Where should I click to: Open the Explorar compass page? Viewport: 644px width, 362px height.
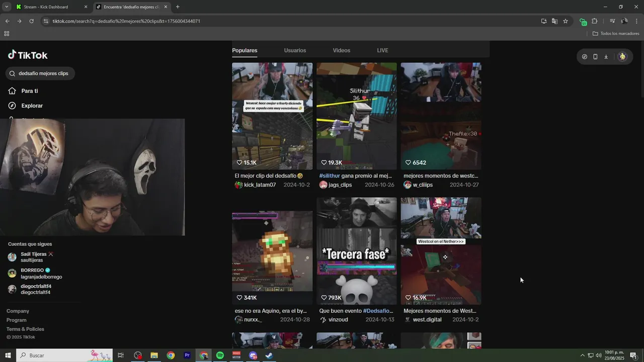(26, 106)
